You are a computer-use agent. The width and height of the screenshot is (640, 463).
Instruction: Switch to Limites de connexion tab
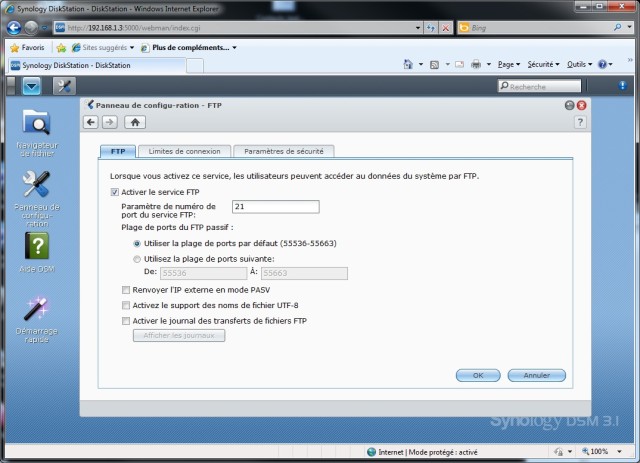183,152
